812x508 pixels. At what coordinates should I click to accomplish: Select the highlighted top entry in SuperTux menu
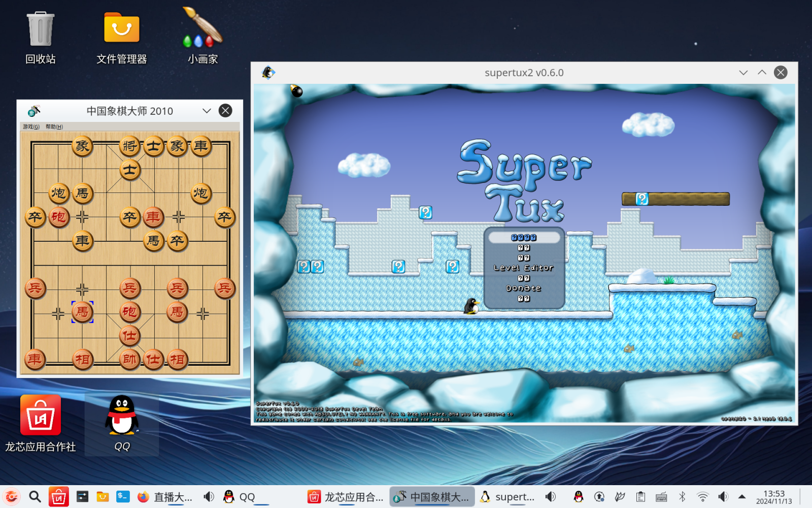(x=524, y=237)
